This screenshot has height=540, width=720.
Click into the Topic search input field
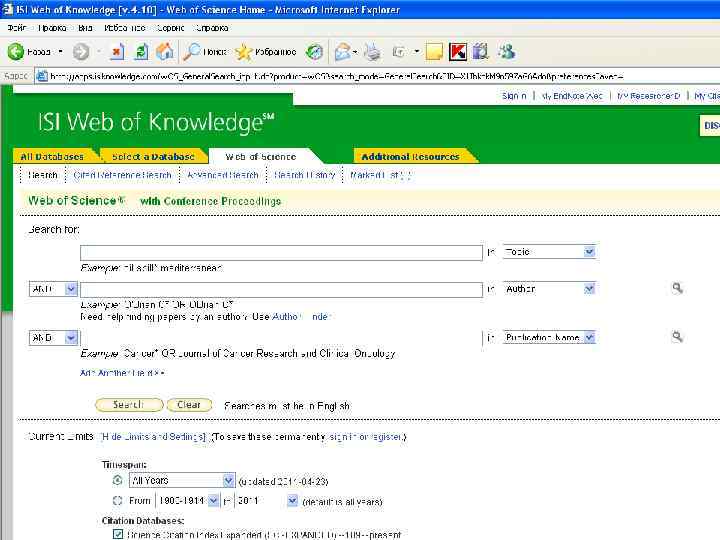pyautogui.click(x=281, y=253)
